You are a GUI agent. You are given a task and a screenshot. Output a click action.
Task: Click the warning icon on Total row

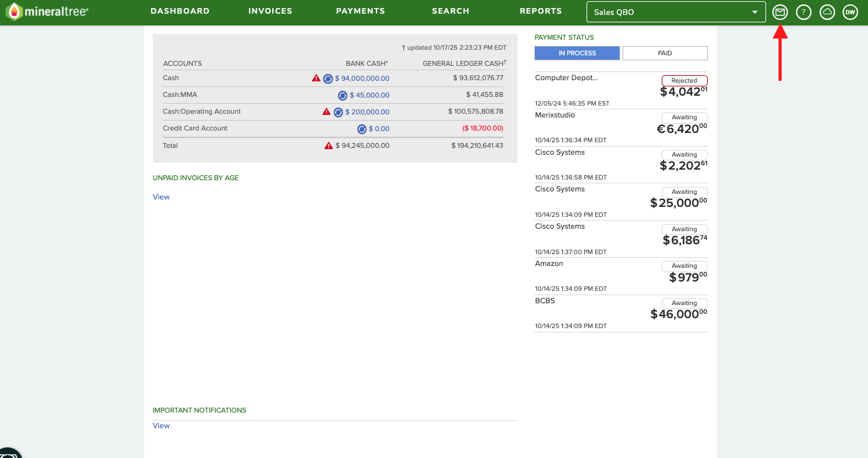click(329, 145)
